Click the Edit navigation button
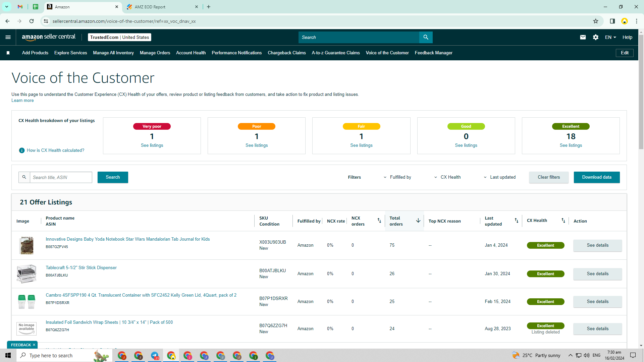 [x=625, y=53]
